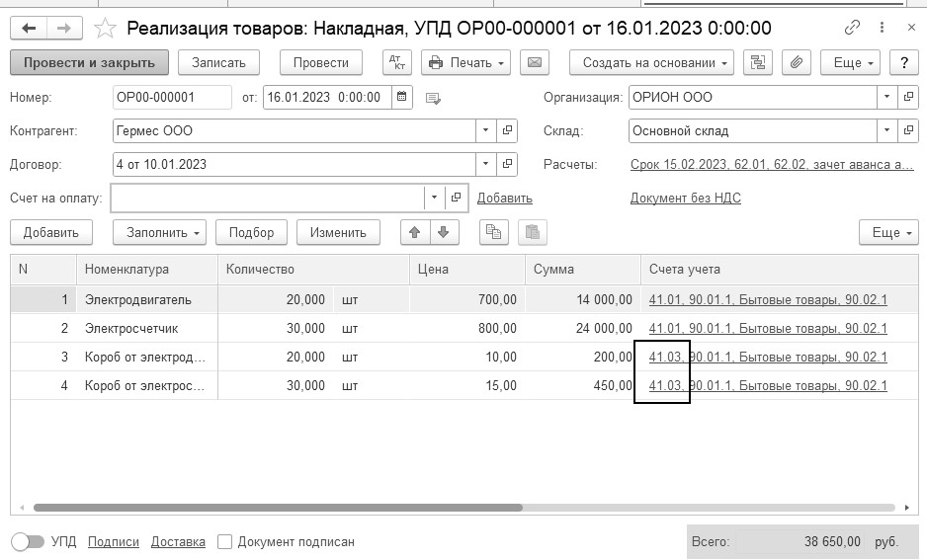The width and height of the screenshot is (927, 560).
Task: Go forward with the right arrow button
Action: click(x=64, y=28)
